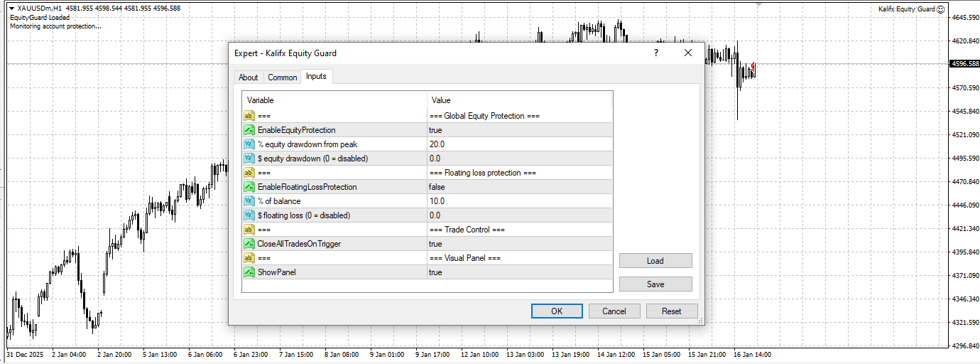Click the string icon beside Floating loss protection

pyautogui.click(x=249, y=173)
